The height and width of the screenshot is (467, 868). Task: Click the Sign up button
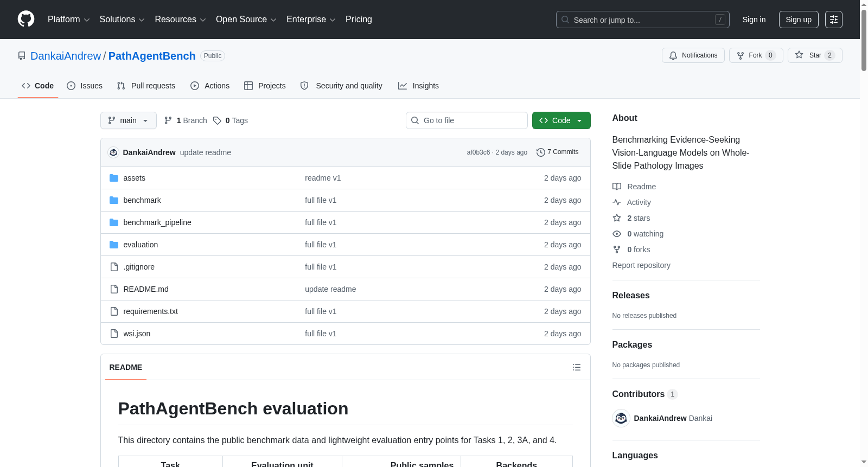click(799, 20)
